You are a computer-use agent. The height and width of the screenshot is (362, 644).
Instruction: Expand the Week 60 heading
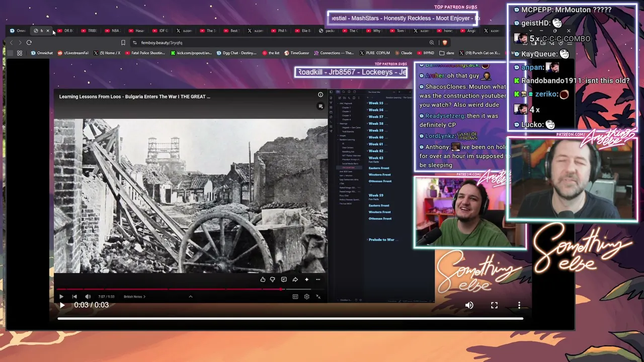(x=375, y=137)
